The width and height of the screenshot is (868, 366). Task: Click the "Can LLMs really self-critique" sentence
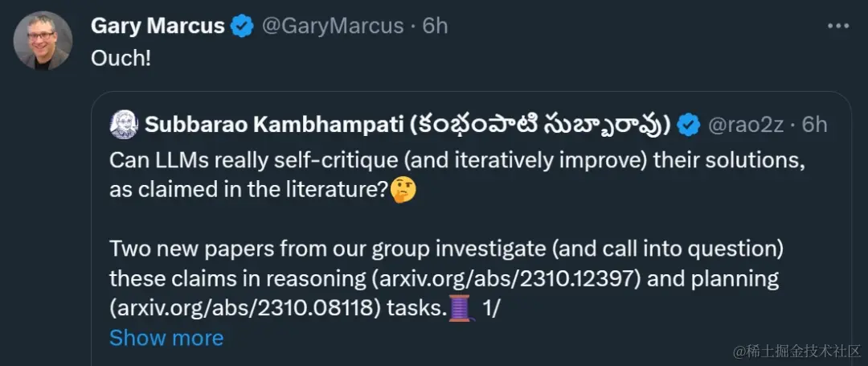tap(457, 176)
